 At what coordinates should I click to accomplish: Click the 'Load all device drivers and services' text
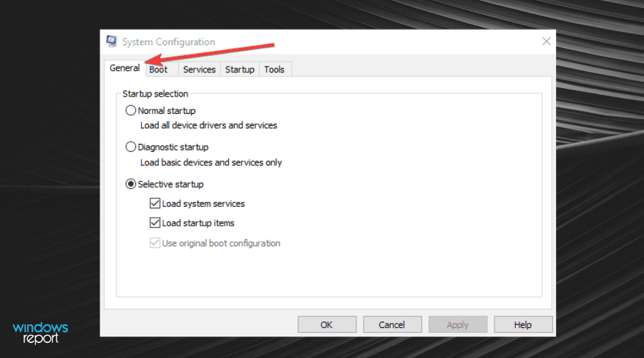click(x=209, y=125)
